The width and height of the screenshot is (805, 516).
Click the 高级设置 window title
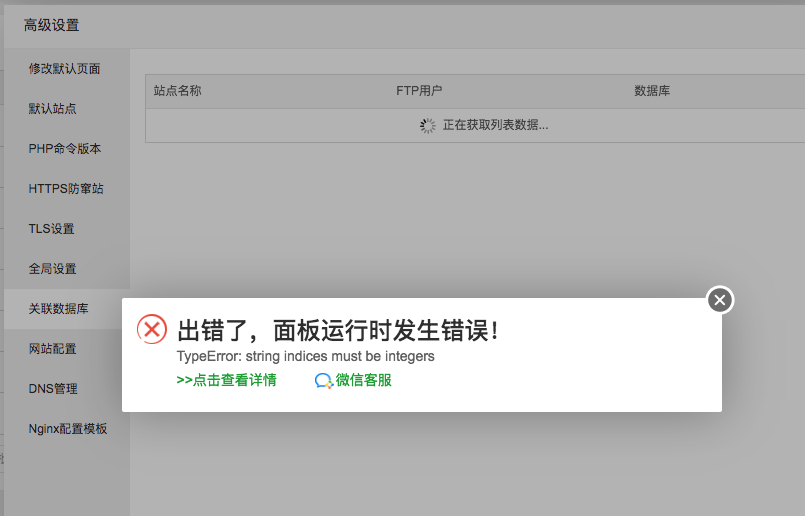(x=51, y=26)
